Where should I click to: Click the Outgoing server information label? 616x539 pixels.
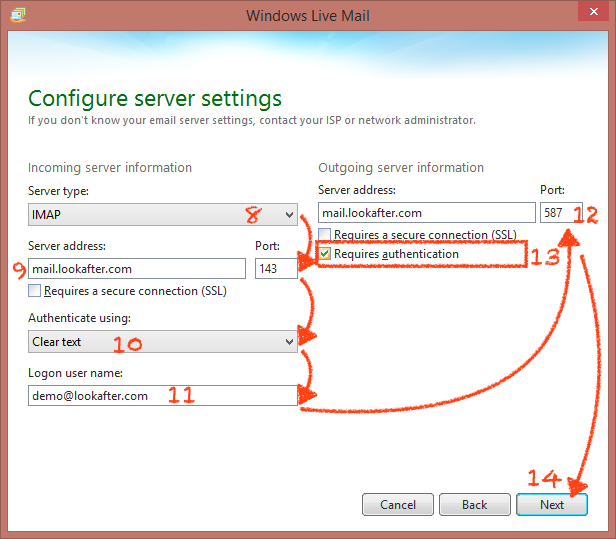coord(401,167)
